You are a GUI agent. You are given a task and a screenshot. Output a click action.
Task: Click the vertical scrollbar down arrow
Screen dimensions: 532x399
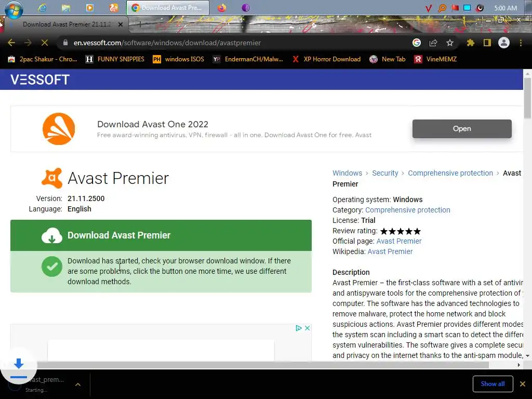pos(527,356)
